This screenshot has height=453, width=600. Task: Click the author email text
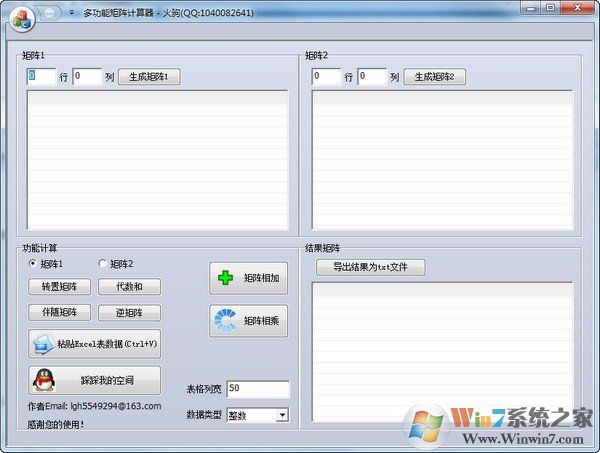tap(94, 406)
